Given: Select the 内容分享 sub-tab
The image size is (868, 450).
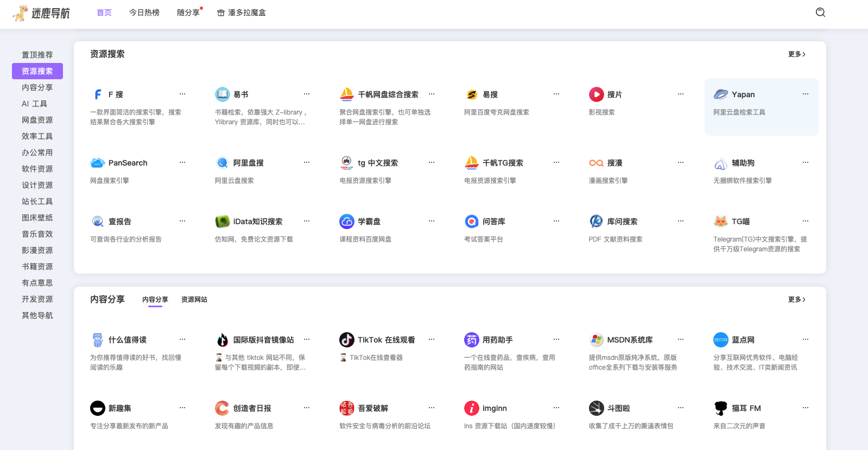Looking at the screenshot, I should 155,300.
